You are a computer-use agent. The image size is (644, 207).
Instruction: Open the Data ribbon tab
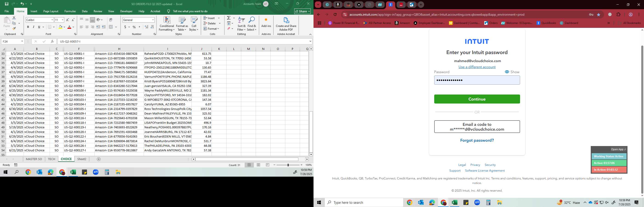[x=85, y=11]
